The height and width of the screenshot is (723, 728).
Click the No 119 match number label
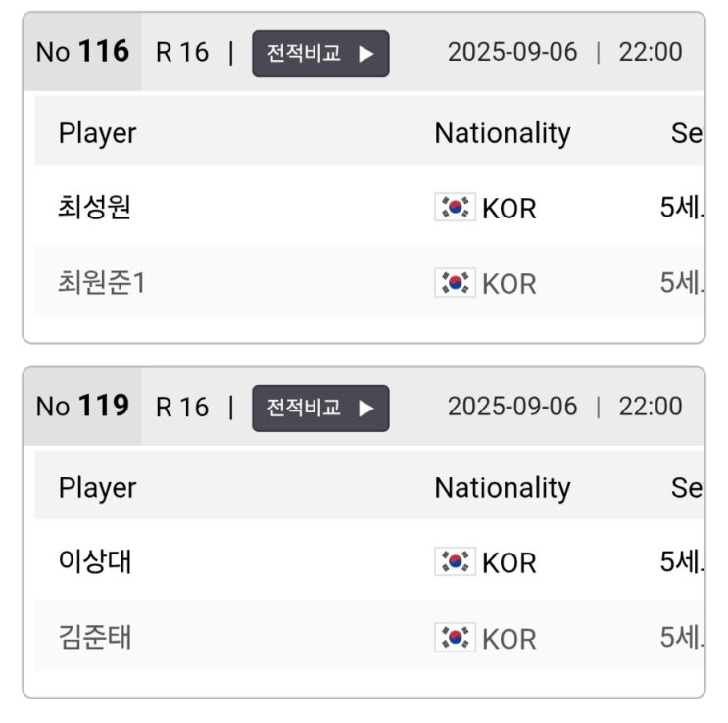click(82, 406)
